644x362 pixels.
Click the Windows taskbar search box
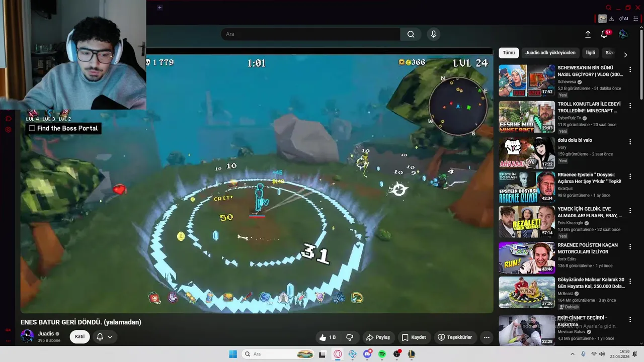pyautogui.click(x=278, y=354)
